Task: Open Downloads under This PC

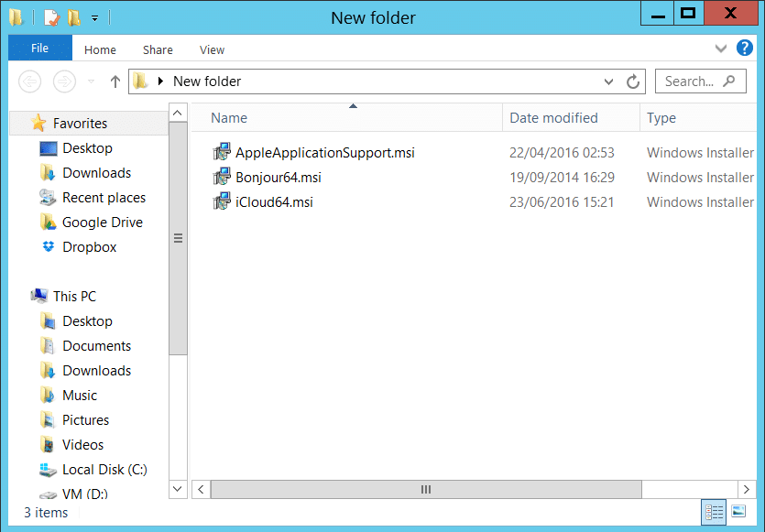Action: [96, 371]
